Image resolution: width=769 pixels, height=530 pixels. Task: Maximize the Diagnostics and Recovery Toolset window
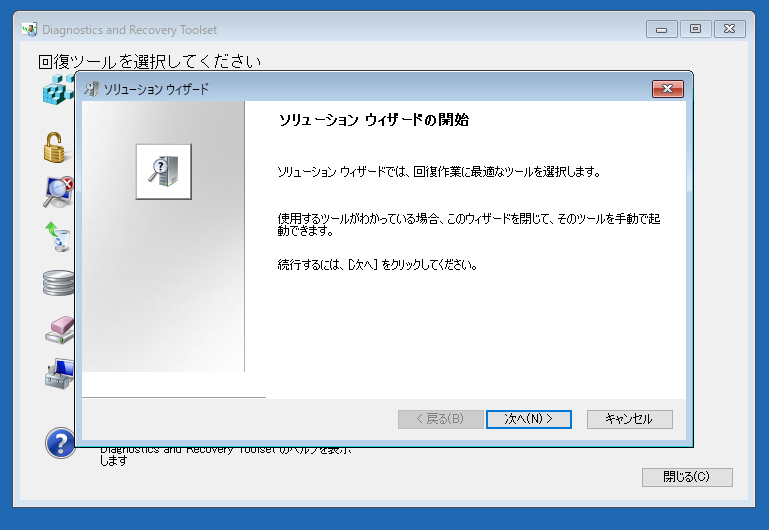click(x=695, y=29)
